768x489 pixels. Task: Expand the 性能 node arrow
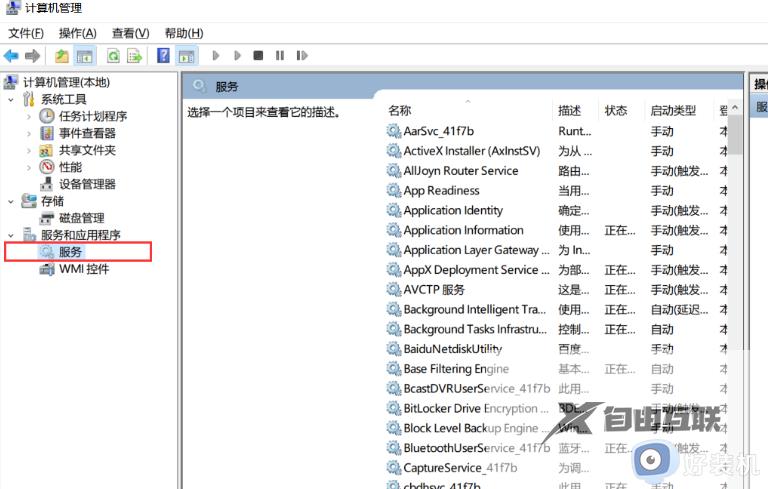[29, 168]
